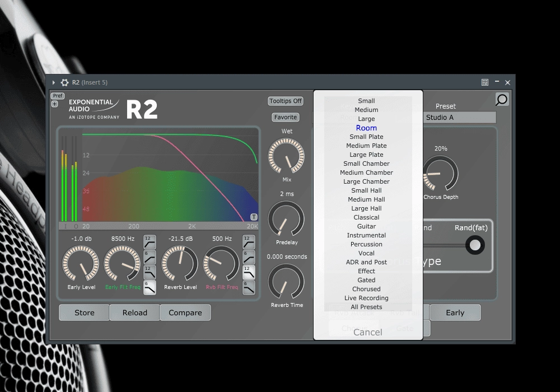Select early filter 12 dB high-pass slope

[x=150, y=242]
